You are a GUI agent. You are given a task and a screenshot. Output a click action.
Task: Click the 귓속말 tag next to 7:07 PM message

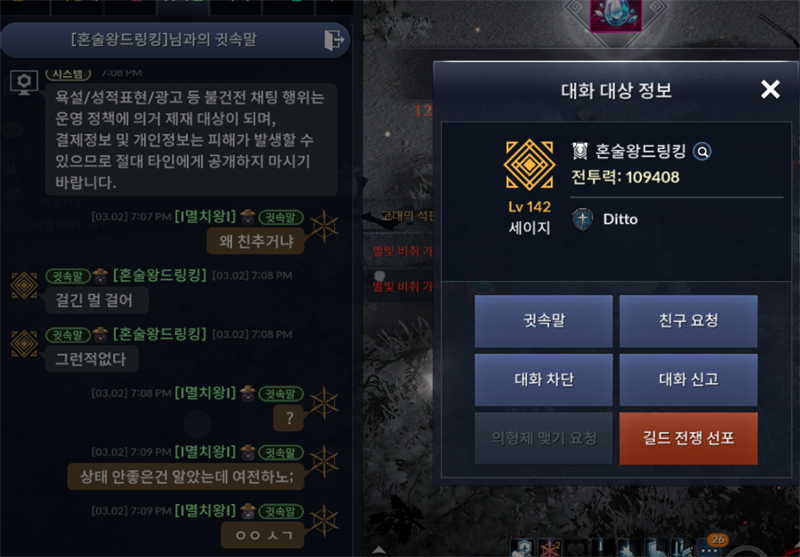tap(281, 217)
